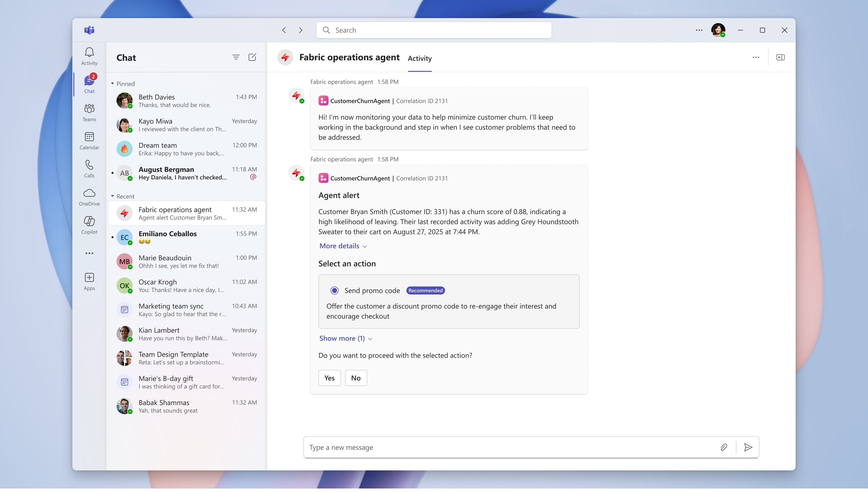Open the Calls panel
The height and width of the screenshot is (492, 868).
pyautogui.click(x=89, y=168)
